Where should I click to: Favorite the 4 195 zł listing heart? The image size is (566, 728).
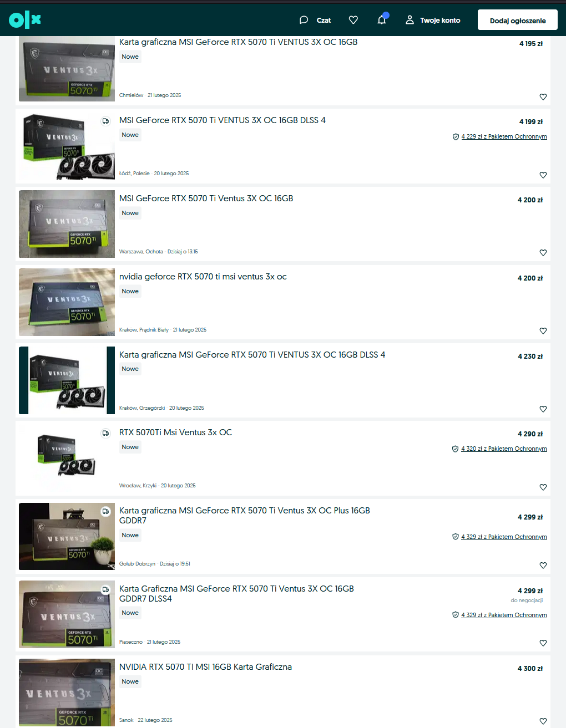pos(543,96)
